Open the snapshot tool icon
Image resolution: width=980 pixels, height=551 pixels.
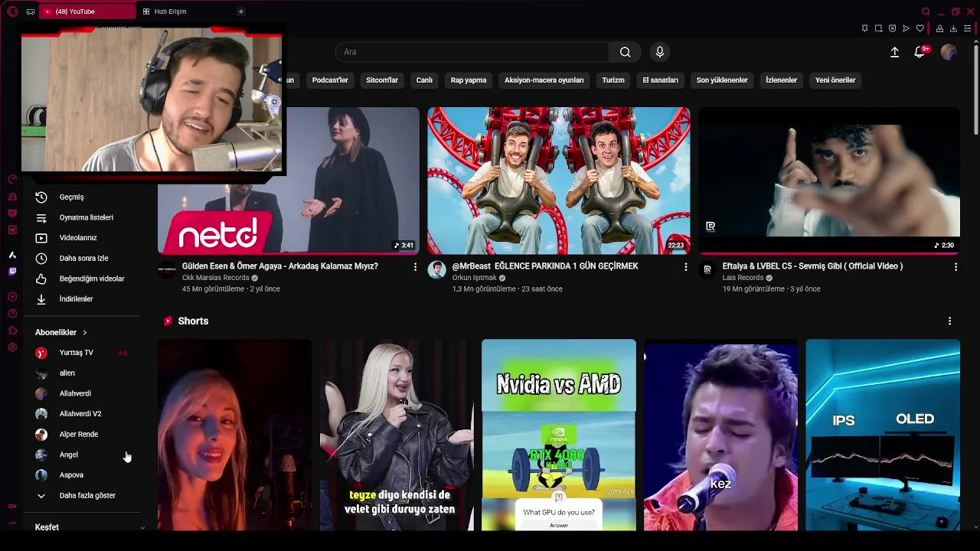click(878, 28)
